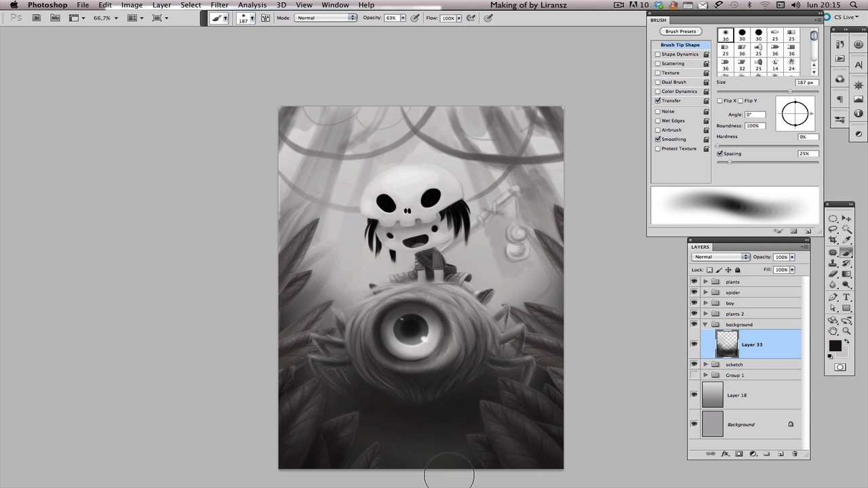The height and width of the screenshot is (488, 868).
Task: Open the Analysis menu
Action: [x=252, y=5]
